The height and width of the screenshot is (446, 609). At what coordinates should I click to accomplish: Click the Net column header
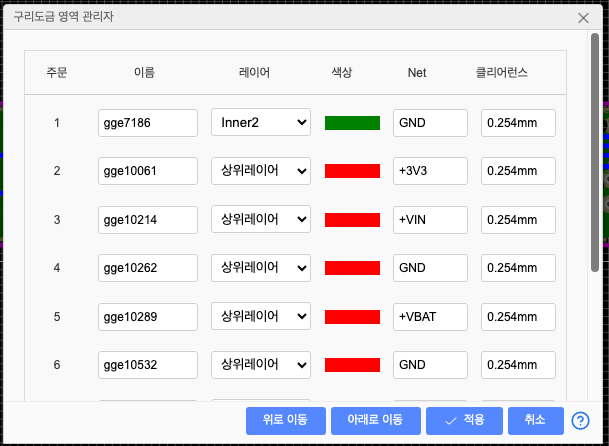[417, 73]
